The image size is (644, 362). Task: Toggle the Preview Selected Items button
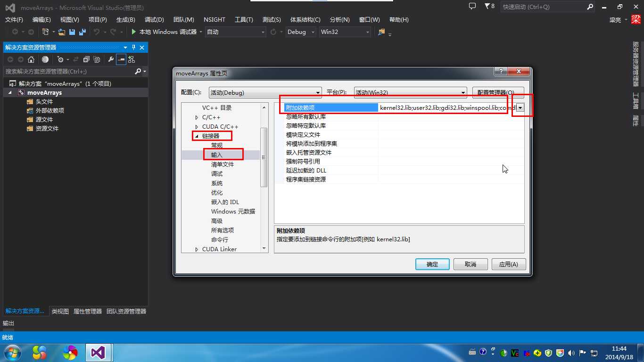pos(121,59)
